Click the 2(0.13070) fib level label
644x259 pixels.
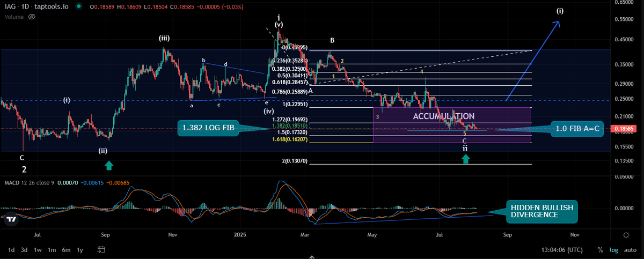(295, 160)
